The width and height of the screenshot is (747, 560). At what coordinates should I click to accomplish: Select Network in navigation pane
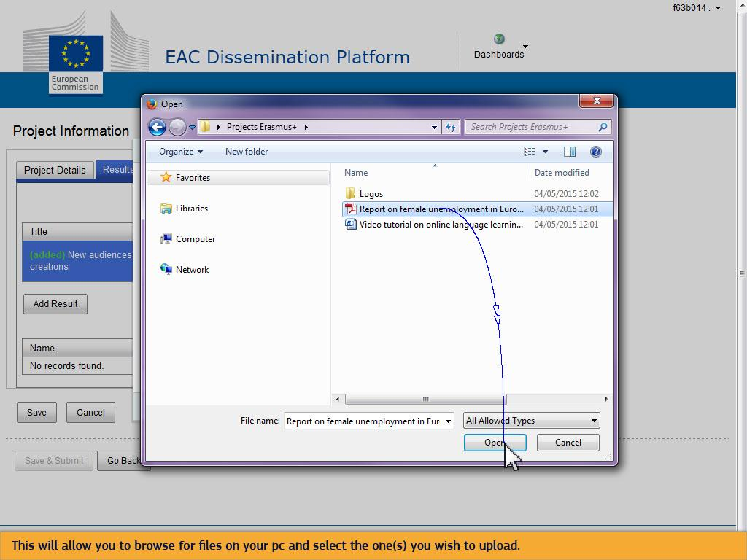coord(192,270)
